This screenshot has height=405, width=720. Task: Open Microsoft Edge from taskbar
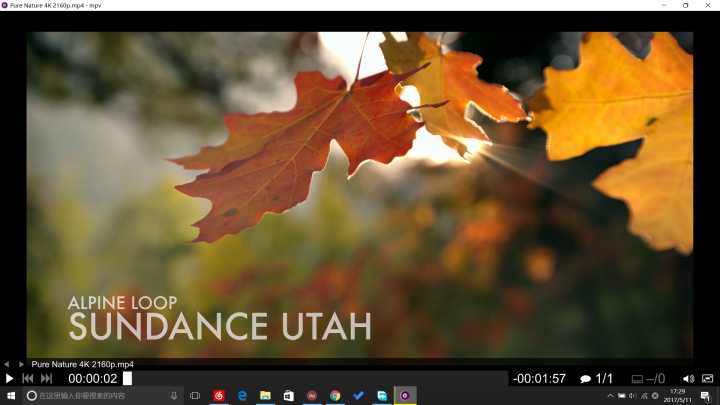click(242, 396)
